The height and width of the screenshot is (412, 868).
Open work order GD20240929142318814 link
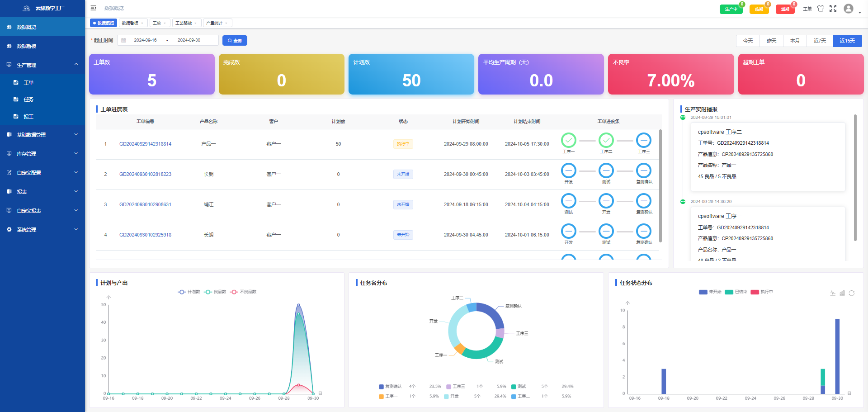(145, 144)
